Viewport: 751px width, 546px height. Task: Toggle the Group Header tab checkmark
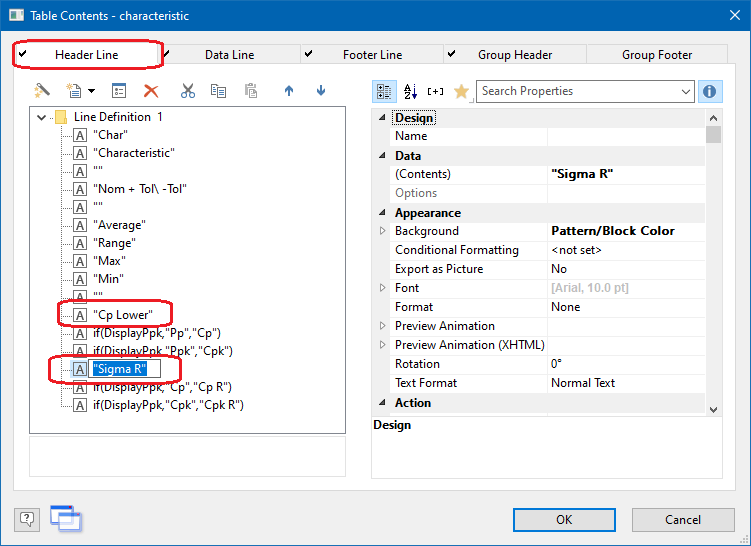(x=451, y=53)
